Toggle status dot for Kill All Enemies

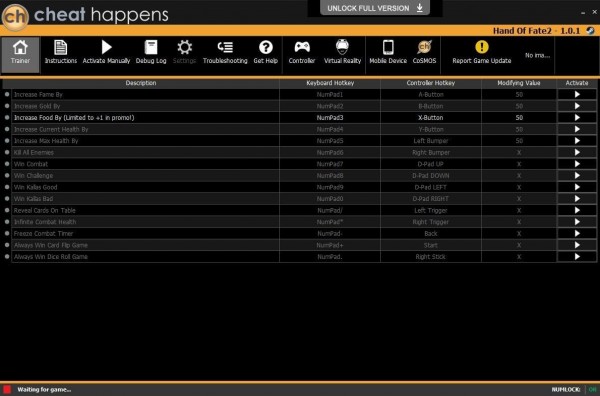[7, 152]
